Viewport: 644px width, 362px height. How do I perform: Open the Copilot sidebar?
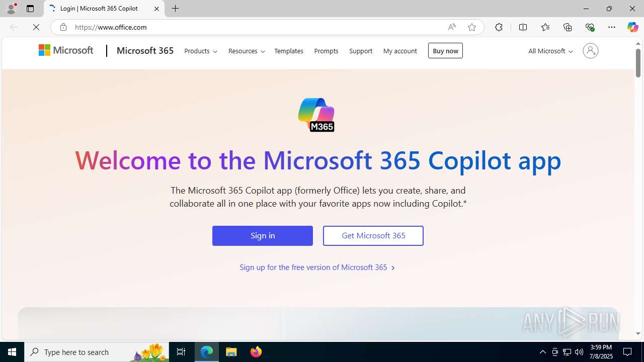click(x=632, y=27)
